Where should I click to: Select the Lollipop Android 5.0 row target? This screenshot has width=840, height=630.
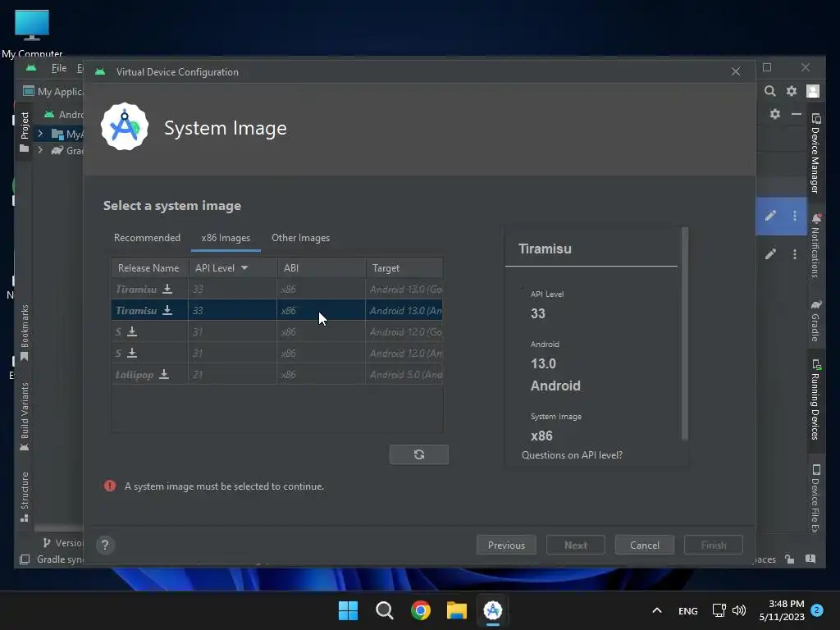(x=405, y=374)
